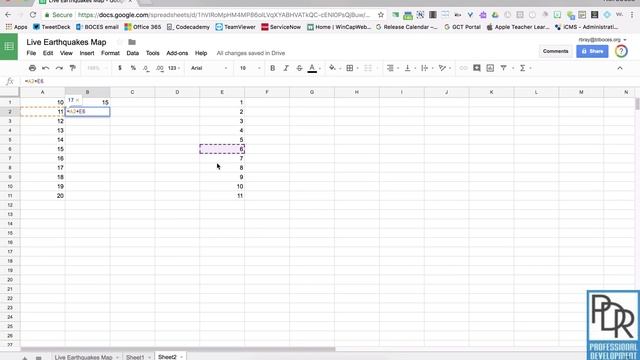The width and height of the screenshot is (640, 360).
Task: Click the browser address bar
Action: coord(224,15)
